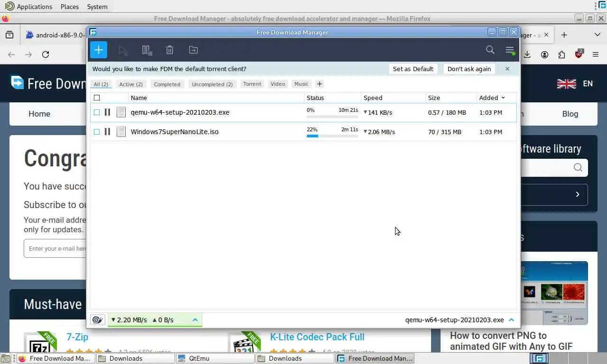Click the start downloads play icon
Screen dimensions: 607x364
pos(123,50)
